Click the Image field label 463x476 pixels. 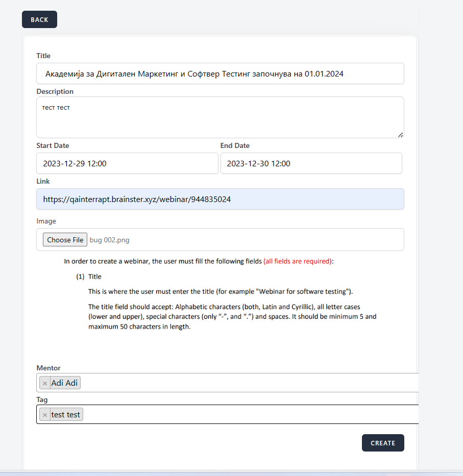pyautogui.click(x=46, y=221)
